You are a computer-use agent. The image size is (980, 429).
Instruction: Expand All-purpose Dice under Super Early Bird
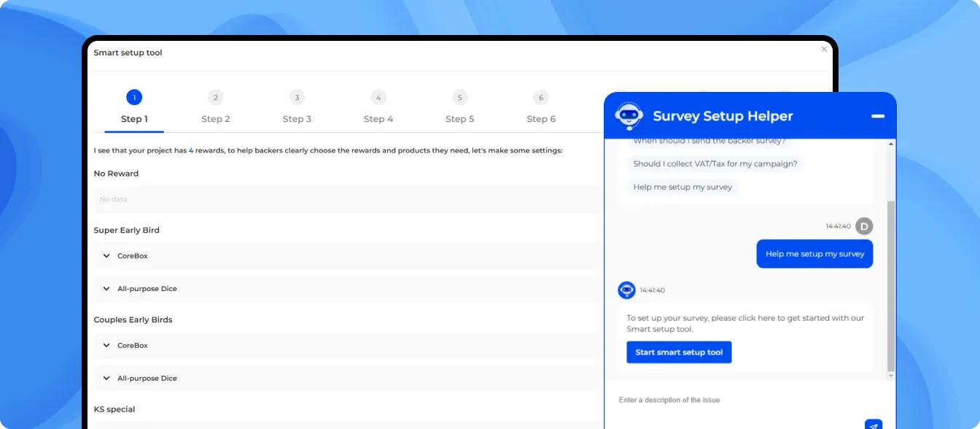click(106, 288)
